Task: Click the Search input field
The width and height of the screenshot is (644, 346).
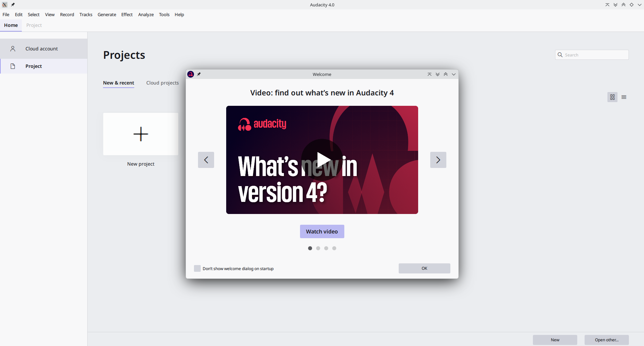Action: click(x=592, y=55)
